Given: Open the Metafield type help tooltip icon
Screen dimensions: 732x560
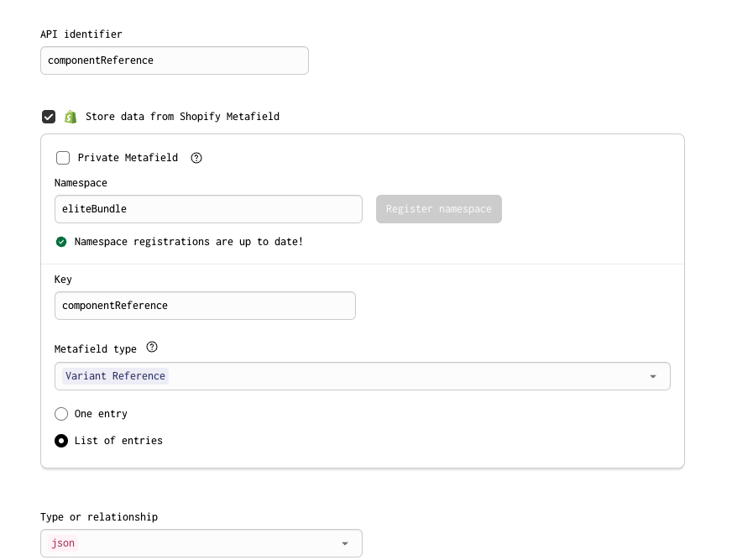Looking at the screenshot, I should click(152, 348).
